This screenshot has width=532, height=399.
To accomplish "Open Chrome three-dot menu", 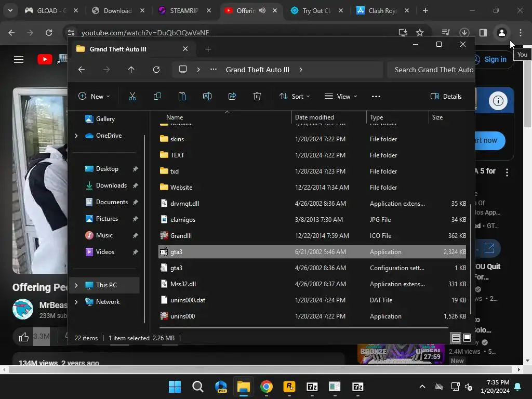I will coord(521,33).
